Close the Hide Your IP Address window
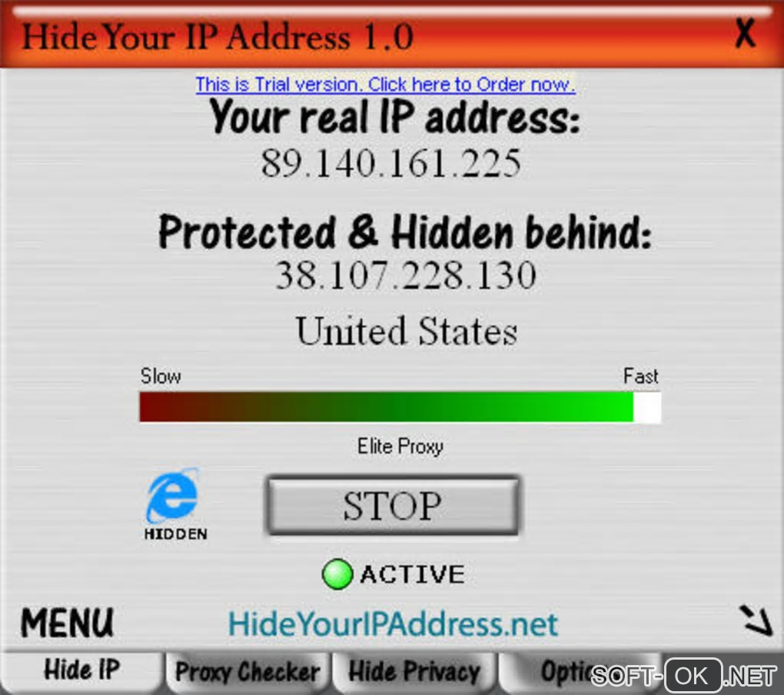The width and height of the screenshot is (784, 695). [745, 33]
